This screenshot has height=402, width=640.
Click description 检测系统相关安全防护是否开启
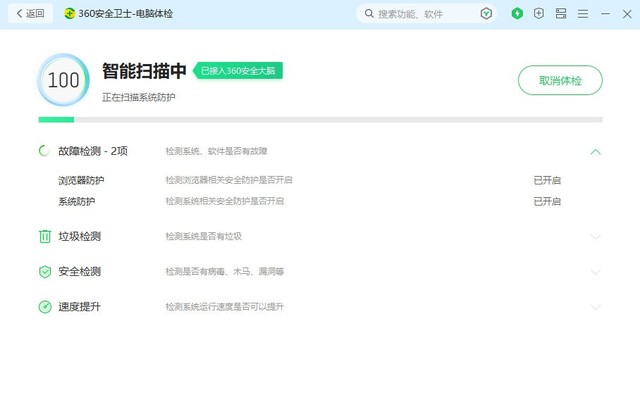pyautogui.click(x=225, y=201)
